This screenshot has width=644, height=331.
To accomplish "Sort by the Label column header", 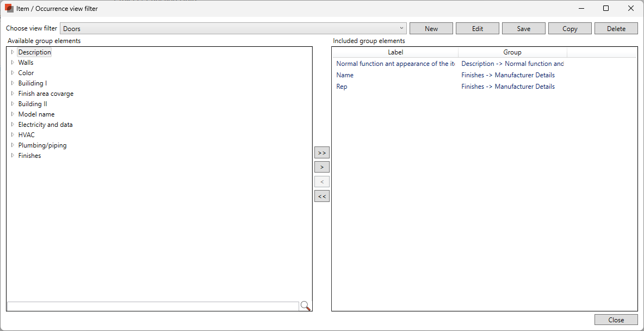I will (x=395, y=52).
